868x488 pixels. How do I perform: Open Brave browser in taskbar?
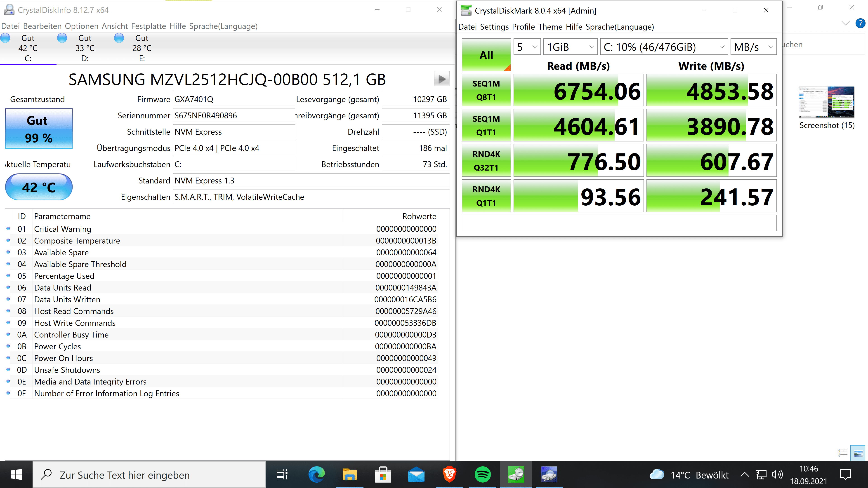450,474
